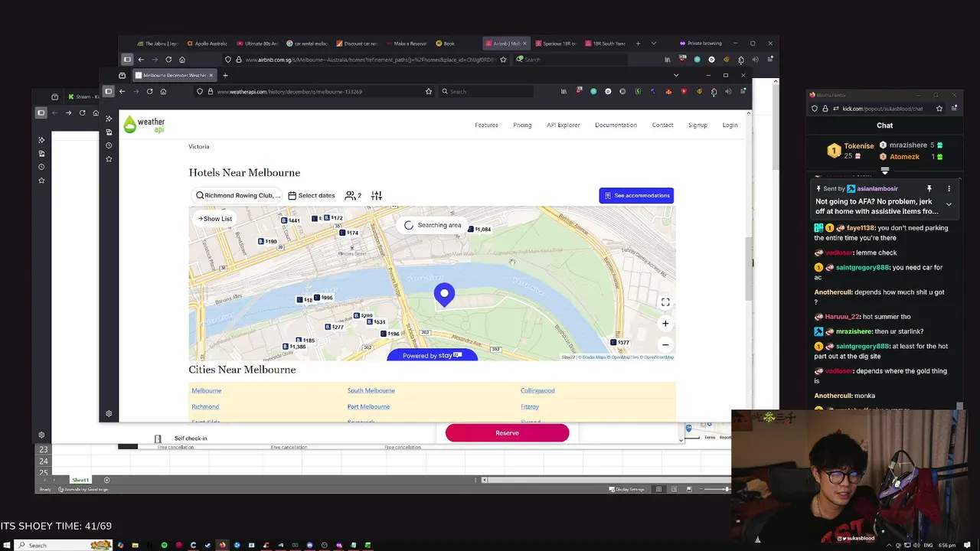Image resolution: width=980 pixels, height=551 pixels.
Task: Select the Sheet1 tab in the spreadsheet
Action: point(80,480)
